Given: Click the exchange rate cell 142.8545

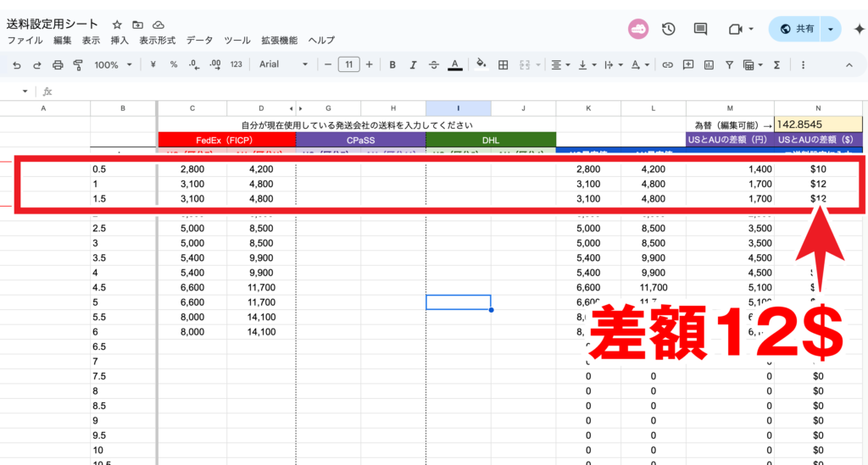Looking at the screenshot, I should pos(818,125).
